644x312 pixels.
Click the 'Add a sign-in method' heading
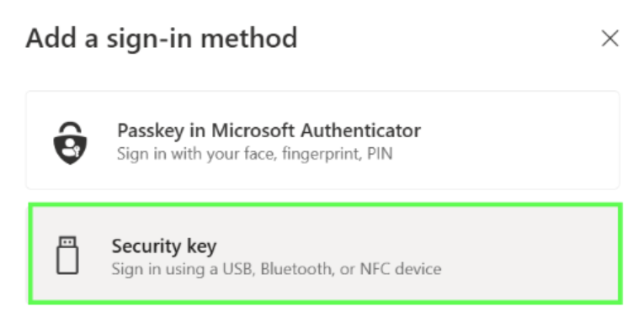[162, 38]
